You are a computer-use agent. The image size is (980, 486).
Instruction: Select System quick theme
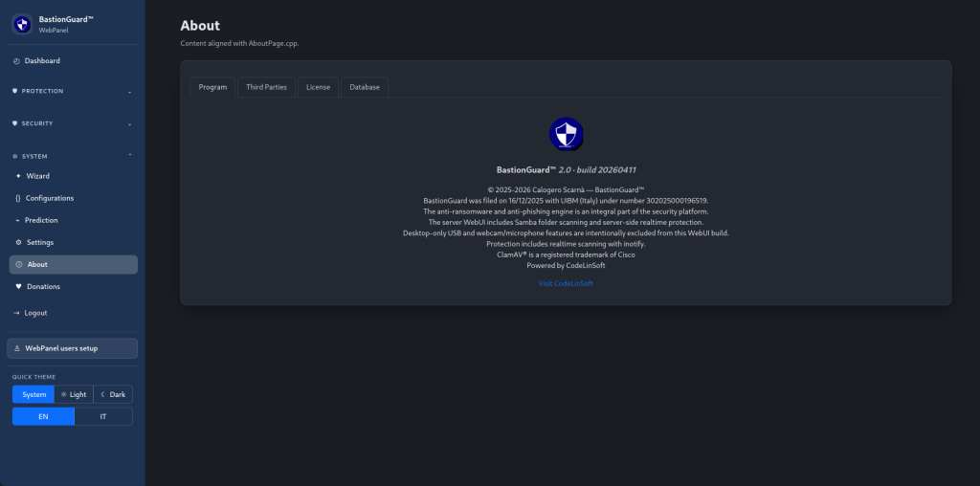tap(33, 395)
